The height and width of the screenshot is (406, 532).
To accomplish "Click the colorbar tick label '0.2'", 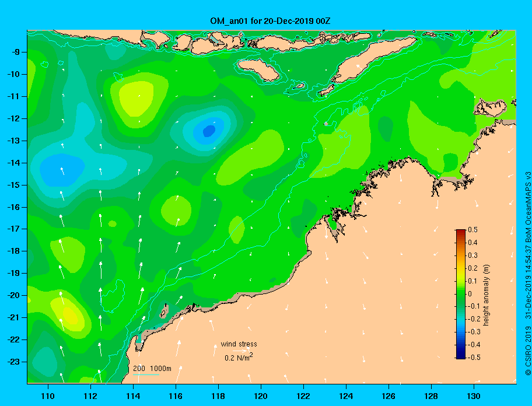I will point(473,268).
